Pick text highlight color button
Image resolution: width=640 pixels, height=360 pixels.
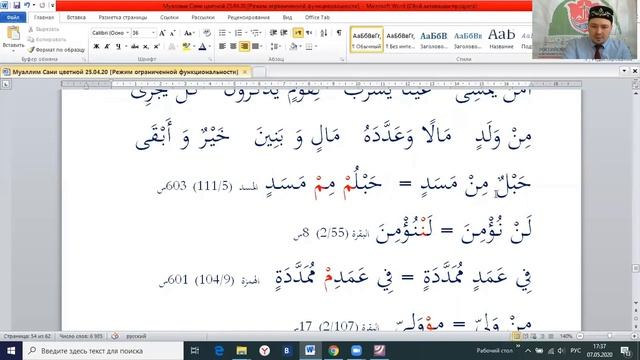(186, 47)
